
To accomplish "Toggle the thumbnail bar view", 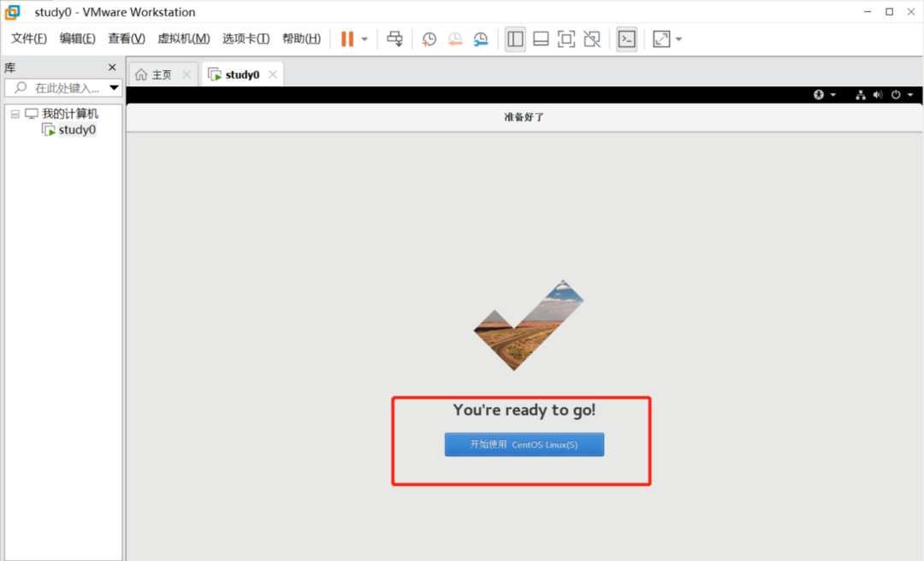I will click(541, 38).
